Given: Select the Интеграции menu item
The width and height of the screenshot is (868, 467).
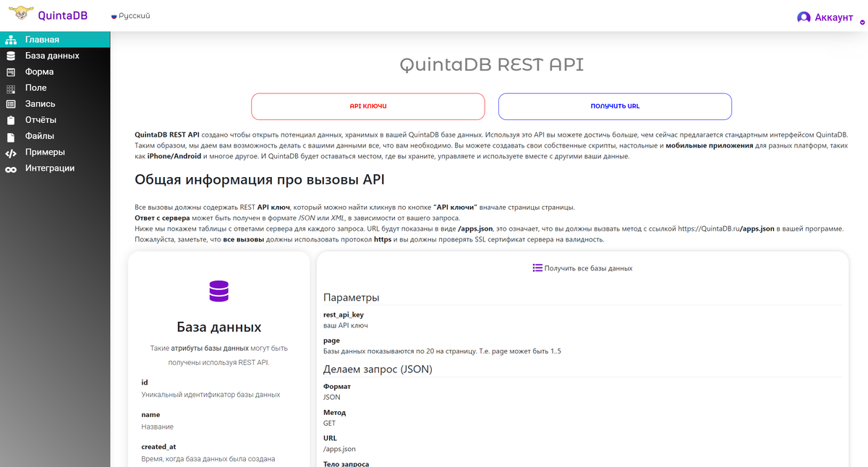Looking at the screenshot, I should point(55,168).
